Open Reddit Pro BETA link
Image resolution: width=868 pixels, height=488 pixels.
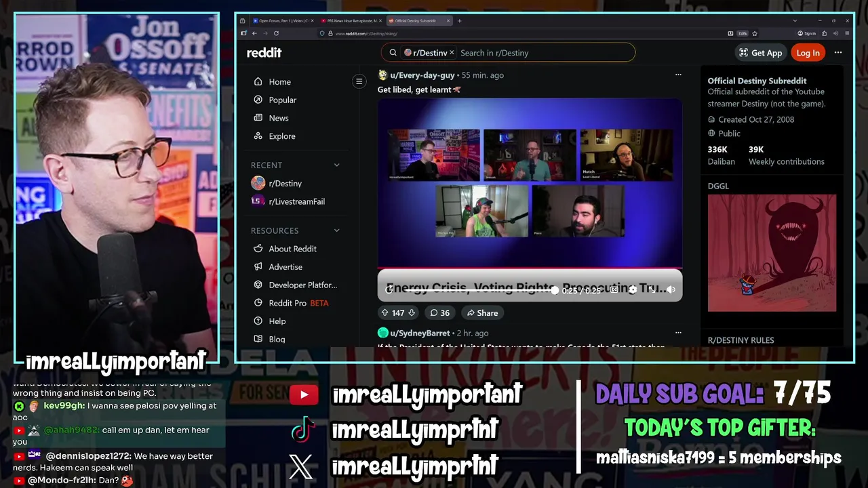[298, 303]
